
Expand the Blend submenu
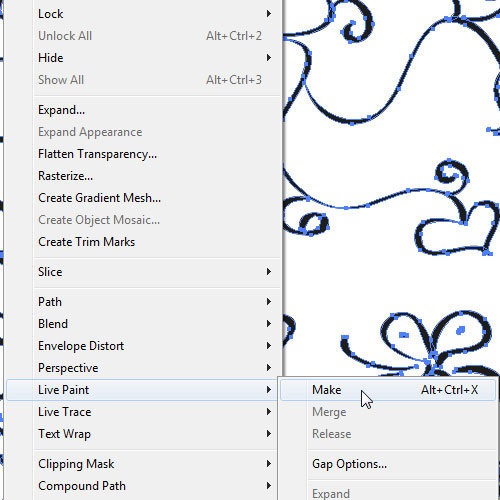pyautogui.click(x=157, y=324)
